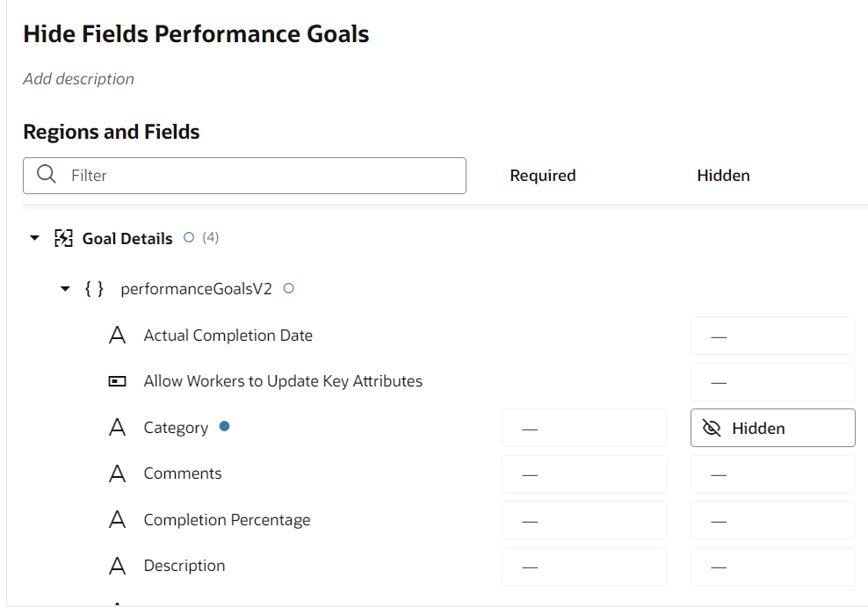Click the filled blue dot next to Category
Viewport: 868px width, 607px height.
[x=224, y=426]
